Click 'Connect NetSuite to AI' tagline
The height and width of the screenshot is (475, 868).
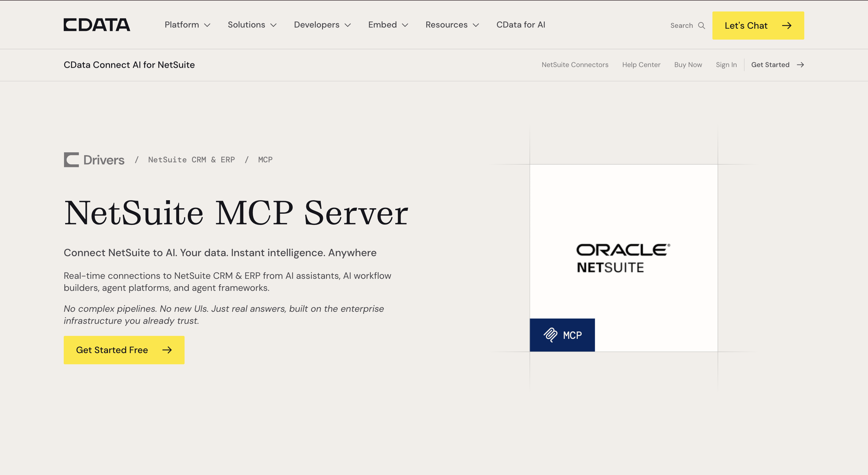[x=220, y=252]
